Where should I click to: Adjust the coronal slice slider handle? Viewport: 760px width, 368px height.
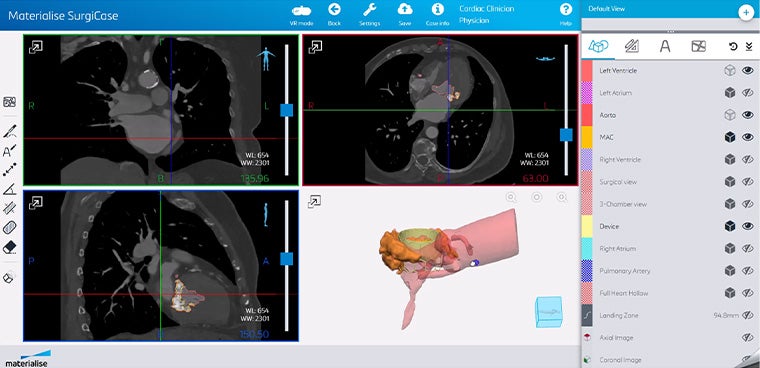(286, 111)
